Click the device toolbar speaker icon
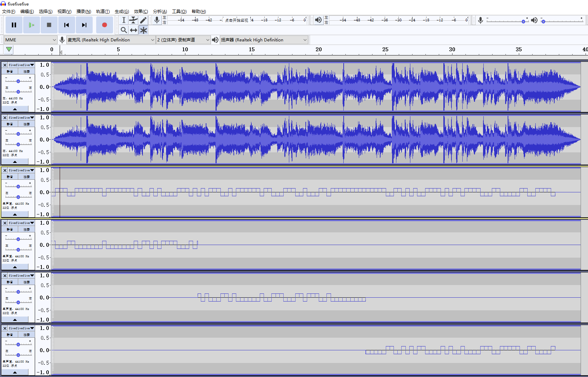This screenshot has height=377, width=588. 215,40
